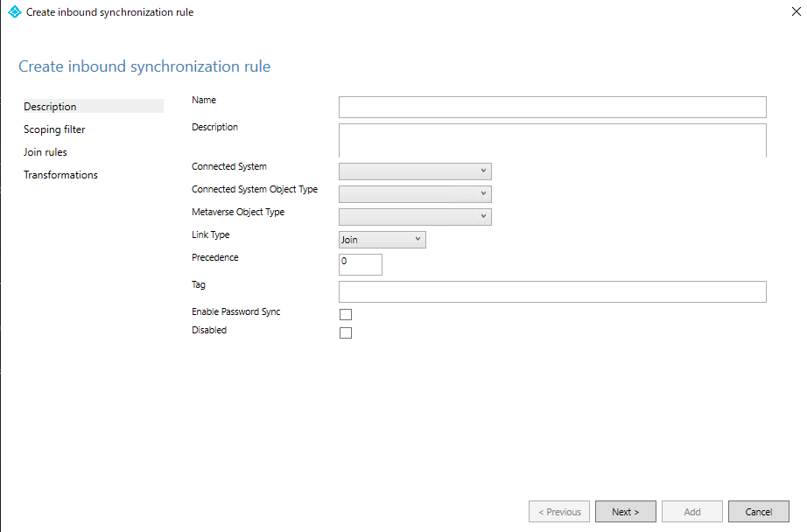Switch to the Join rules page
The width and height of the screenshot is (807, 532).
pyautogui.click(x=46, y=152)
